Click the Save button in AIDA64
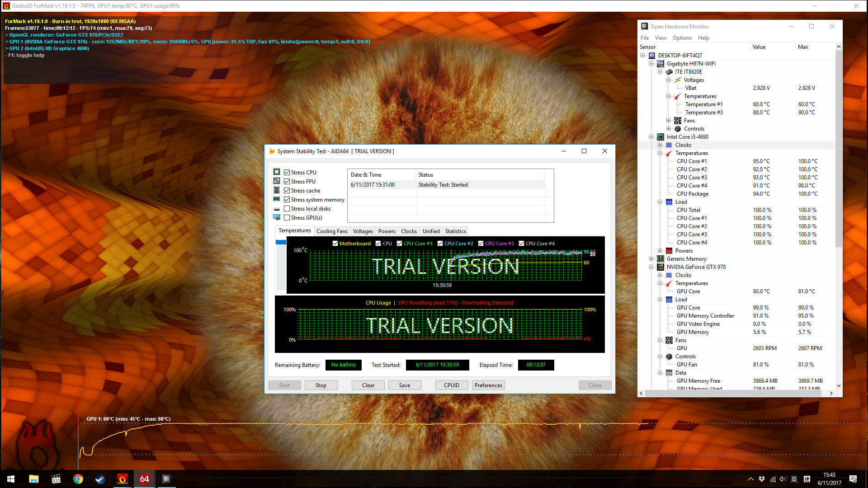The width and height of the screenshot is (868, 488). tap(404, 385)
